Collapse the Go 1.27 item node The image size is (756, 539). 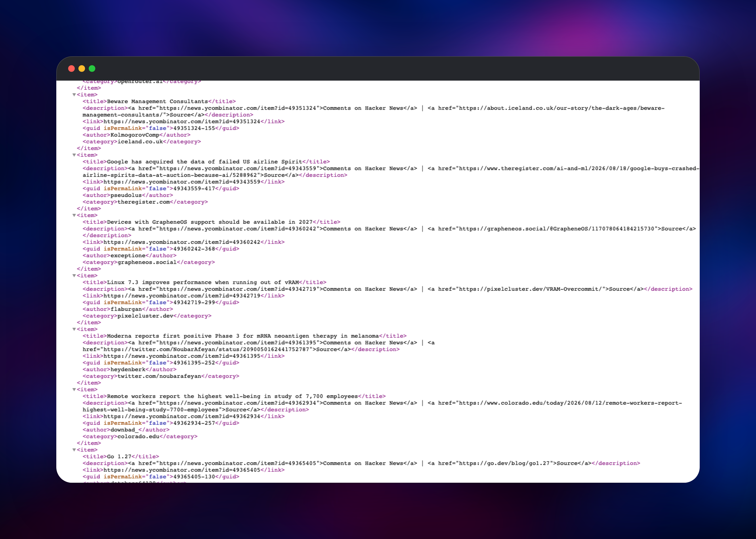pyautogui.click(x=74, y=450)
